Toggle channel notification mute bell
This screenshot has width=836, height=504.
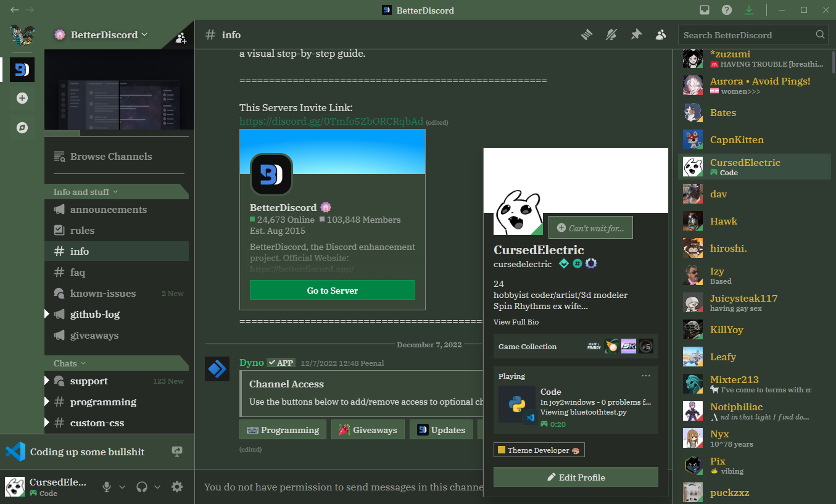pos(611,35)
